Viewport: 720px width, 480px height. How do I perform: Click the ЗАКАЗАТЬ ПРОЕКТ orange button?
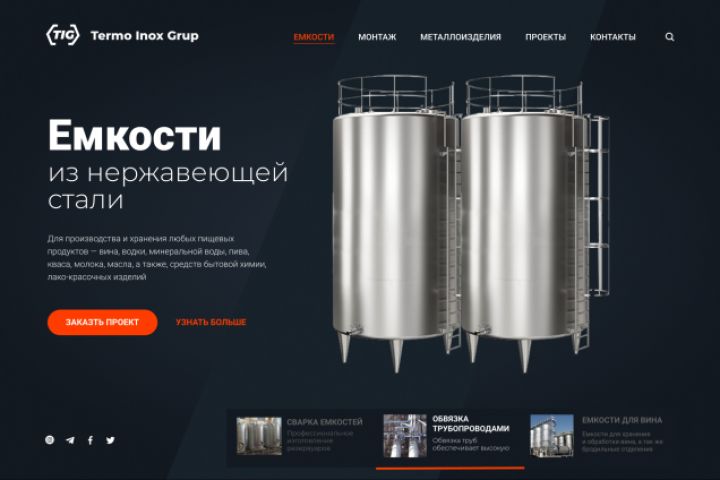[x=102, y=322]
